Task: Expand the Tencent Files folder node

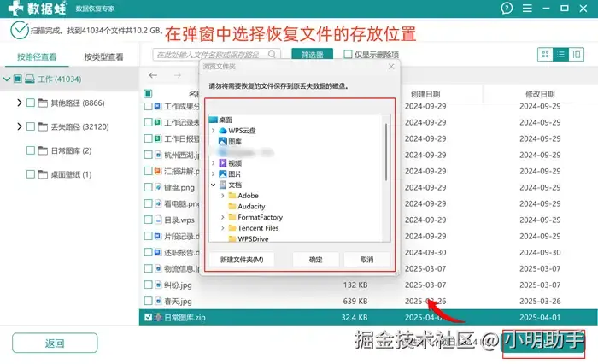Action: click(223, 228)
